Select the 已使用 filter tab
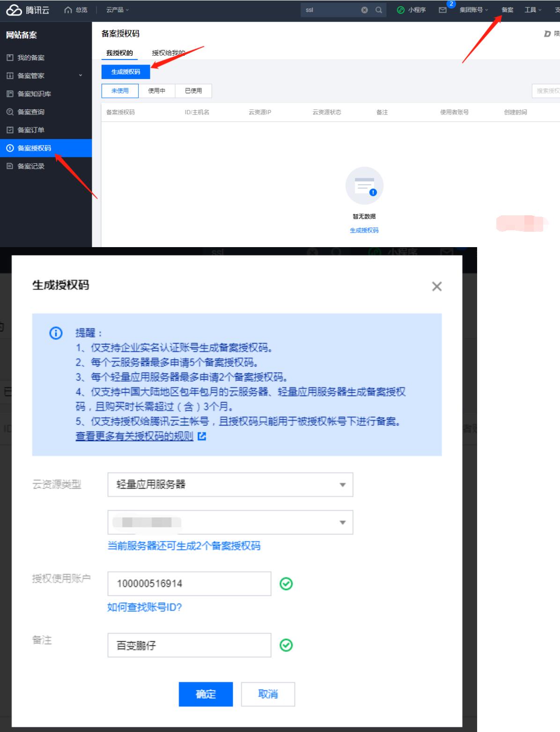 [x=193, y=91]
